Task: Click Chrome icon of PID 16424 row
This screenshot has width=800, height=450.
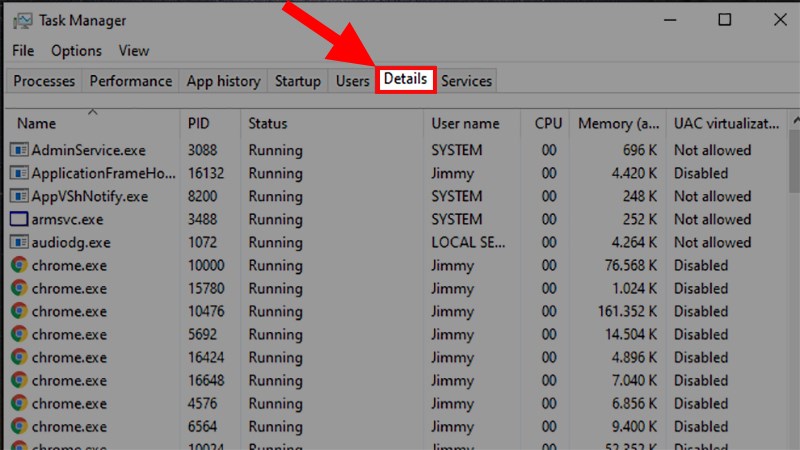Action: [x=19, y=357]
